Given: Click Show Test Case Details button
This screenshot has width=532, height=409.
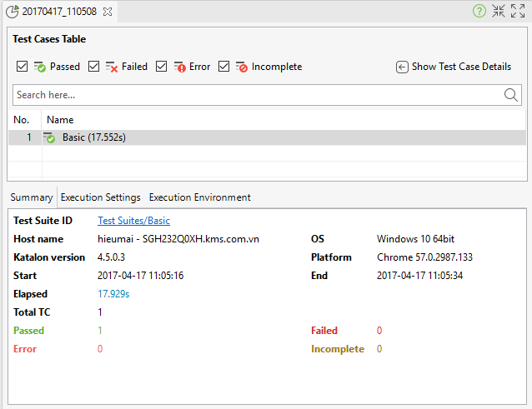Looking at the screenshot, I should (461, 67).
